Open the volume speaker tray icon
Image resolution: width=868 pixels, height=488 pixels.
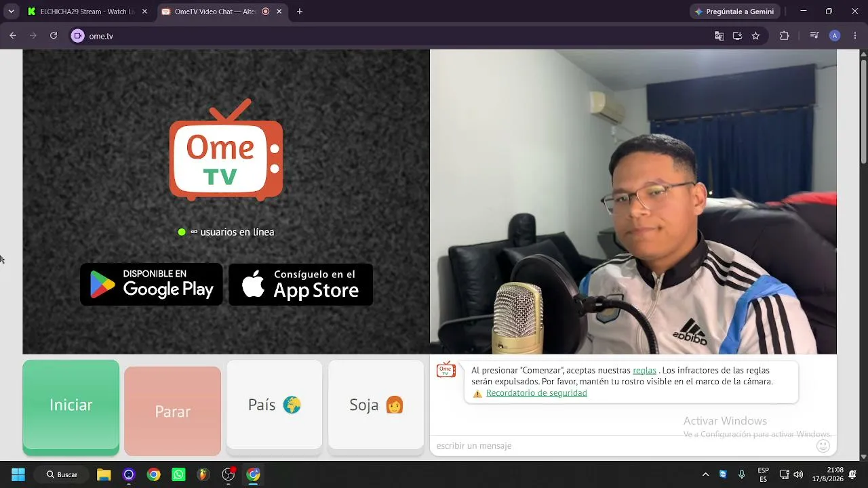tap(798, 474)
